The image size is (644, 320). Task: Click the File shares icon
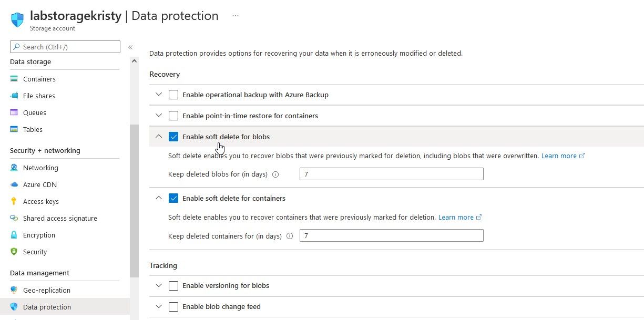pyautogui.click(x=14, y=96)
